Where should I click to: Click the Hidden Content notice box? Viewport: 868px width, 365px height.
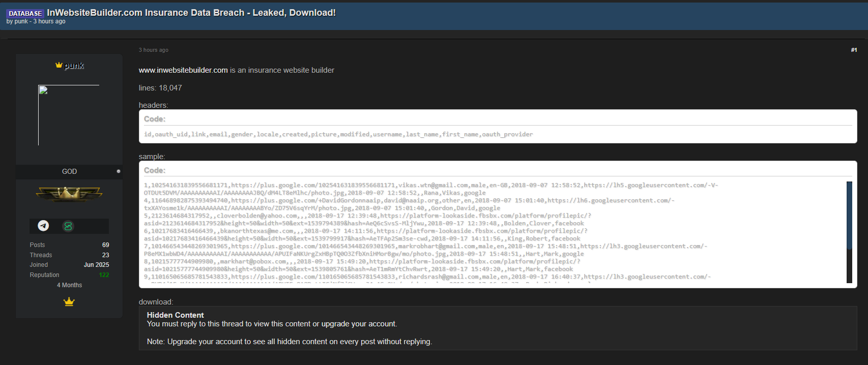pos(498,328)
